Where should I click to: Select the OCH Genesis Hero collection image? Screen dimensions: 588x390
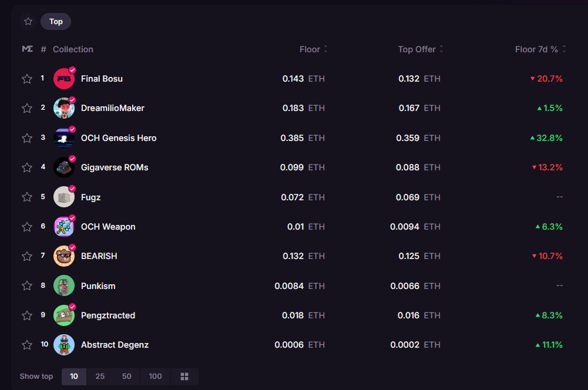(x=63, y=137)
